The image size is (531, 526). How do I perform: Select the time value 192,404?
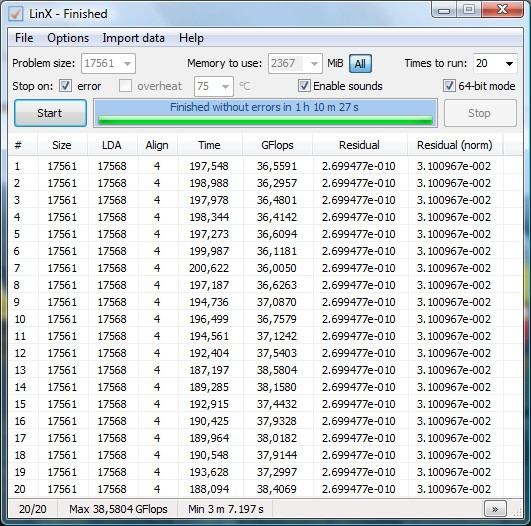(x=209, y=353)
